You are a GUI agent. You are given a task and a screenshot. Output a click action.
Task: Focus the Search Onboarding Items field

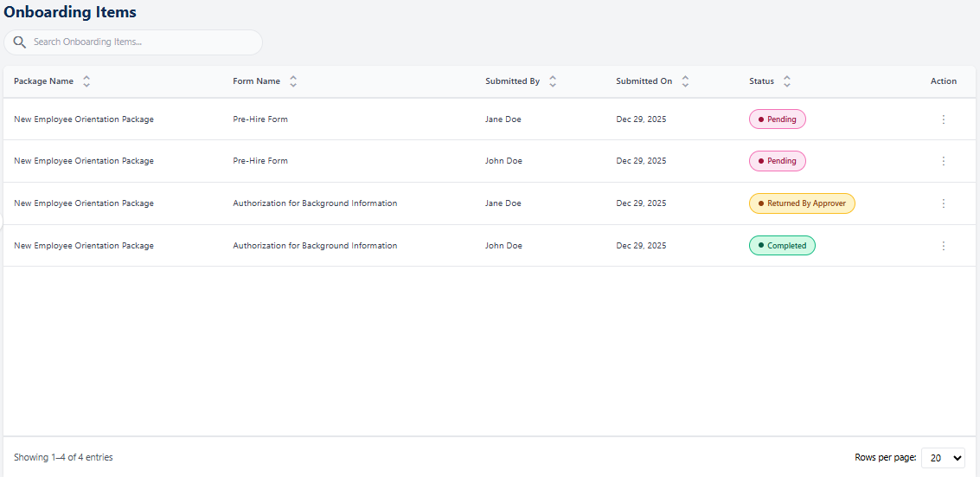click(x=133, y=42)
